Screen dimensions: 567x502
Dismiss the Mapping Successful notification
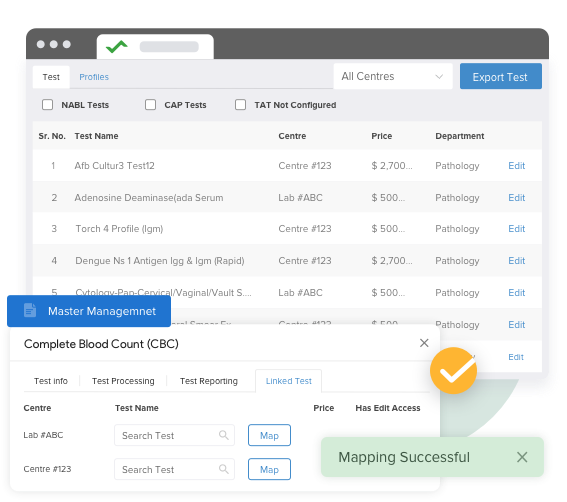522,457
